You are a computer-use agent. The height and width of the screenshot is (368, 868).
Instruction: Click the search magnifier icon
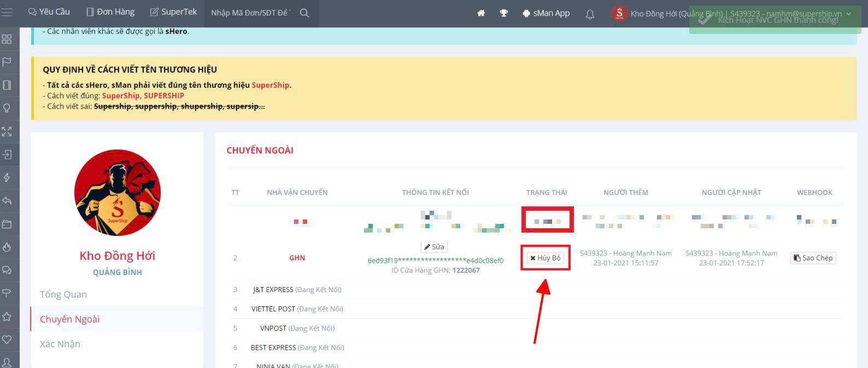pyautogui.click(x=304, y=13)
